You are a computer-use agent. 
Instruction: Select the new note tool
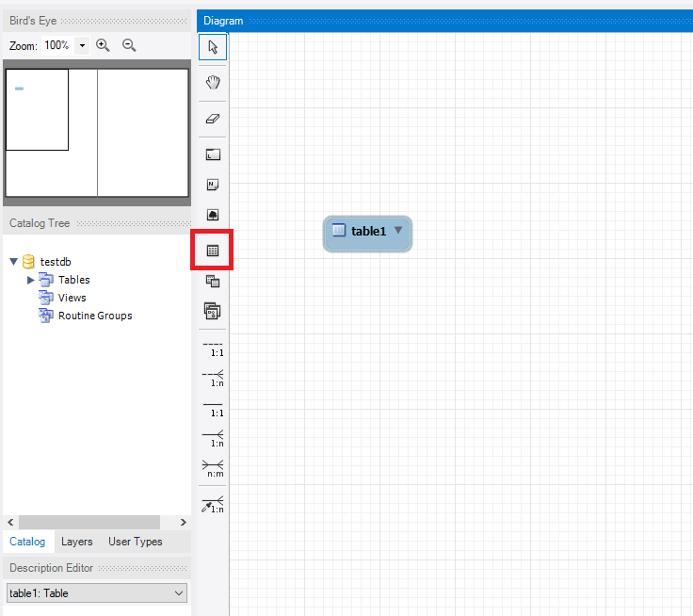[213, 185]
